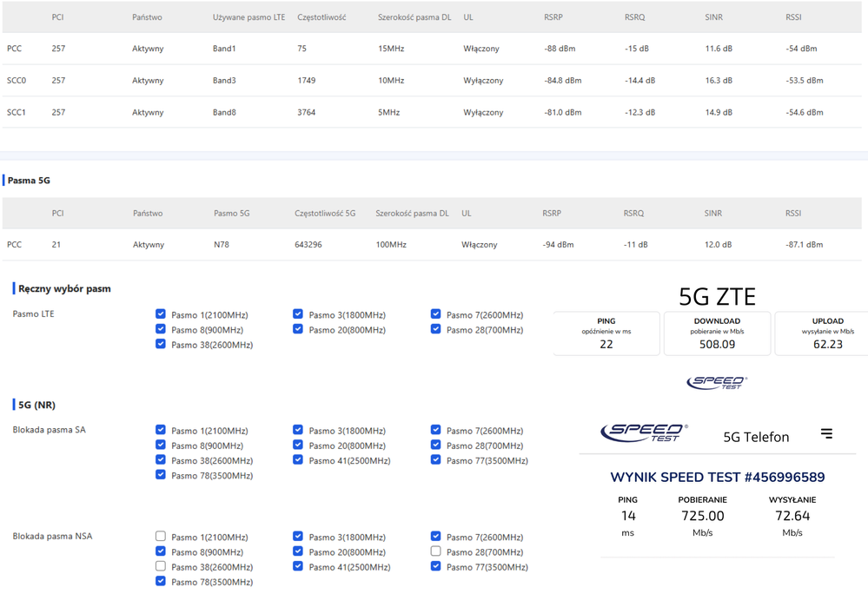The height and width of the screenshot is (594, 868).
Task: Click the UPLOAD result card showing 62.23
Action: pos(821,333)
